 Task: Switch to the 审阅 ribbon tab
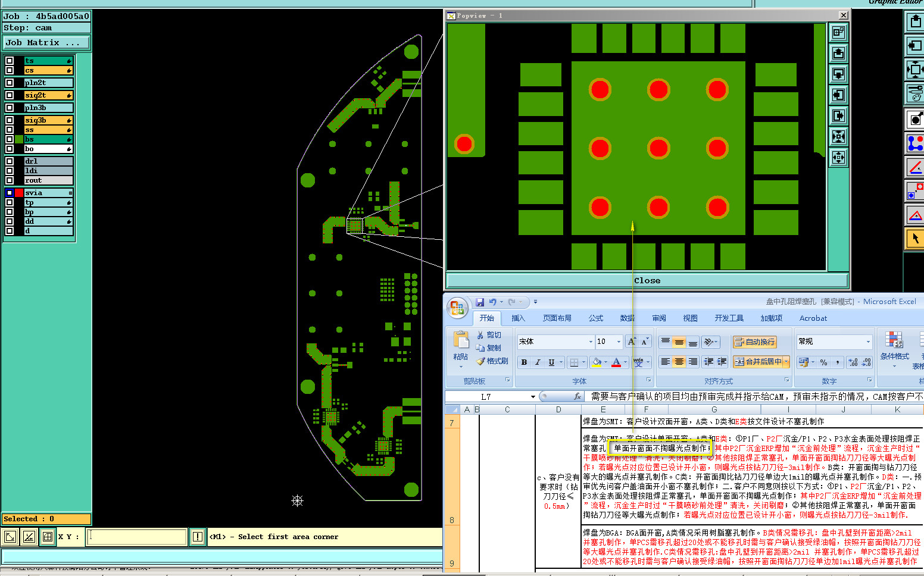[x=658, y=318]
